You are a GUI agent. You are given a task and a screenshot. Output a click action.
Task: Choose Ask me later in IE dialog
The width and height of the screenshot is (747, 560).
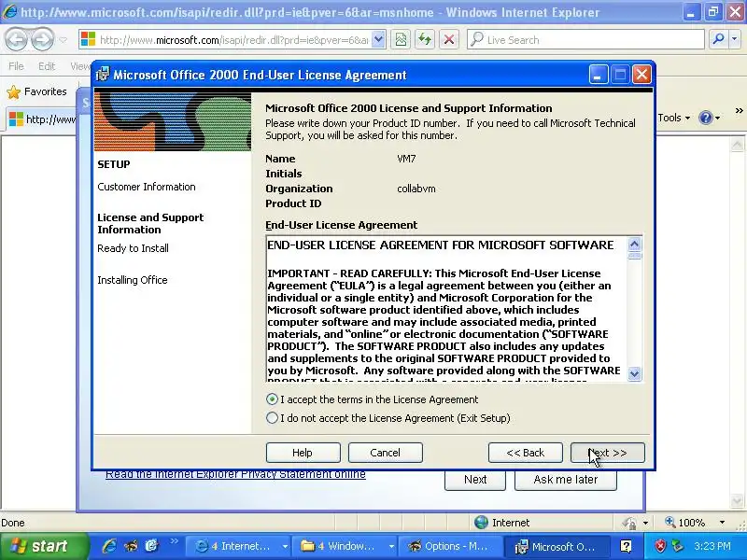[566, 480]
